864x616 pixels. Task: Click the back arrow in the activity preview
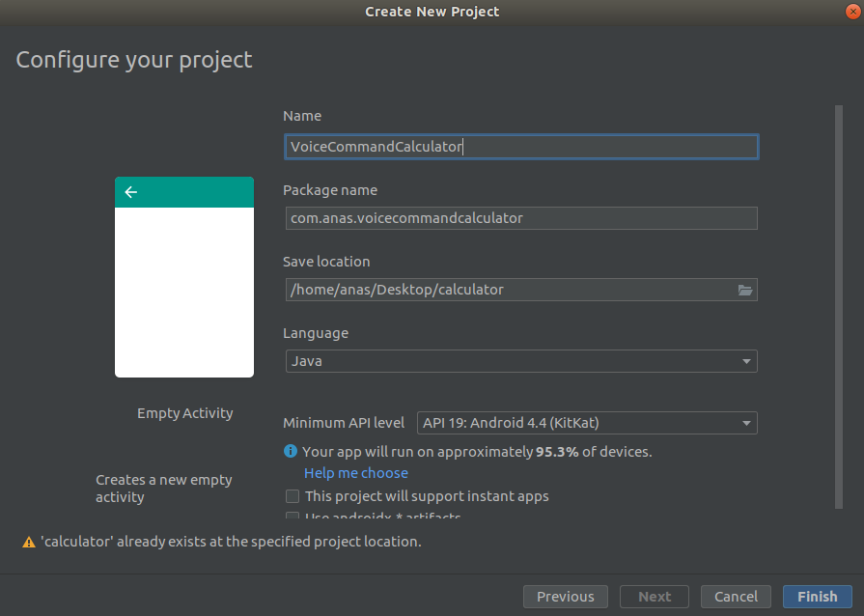tap(130, 192)
